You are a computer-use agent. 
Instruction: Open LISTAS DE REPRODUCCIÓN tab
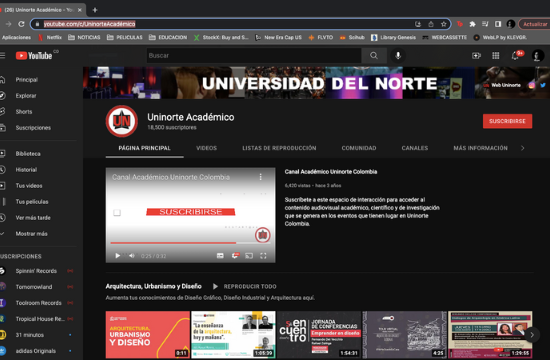[279, 148]
